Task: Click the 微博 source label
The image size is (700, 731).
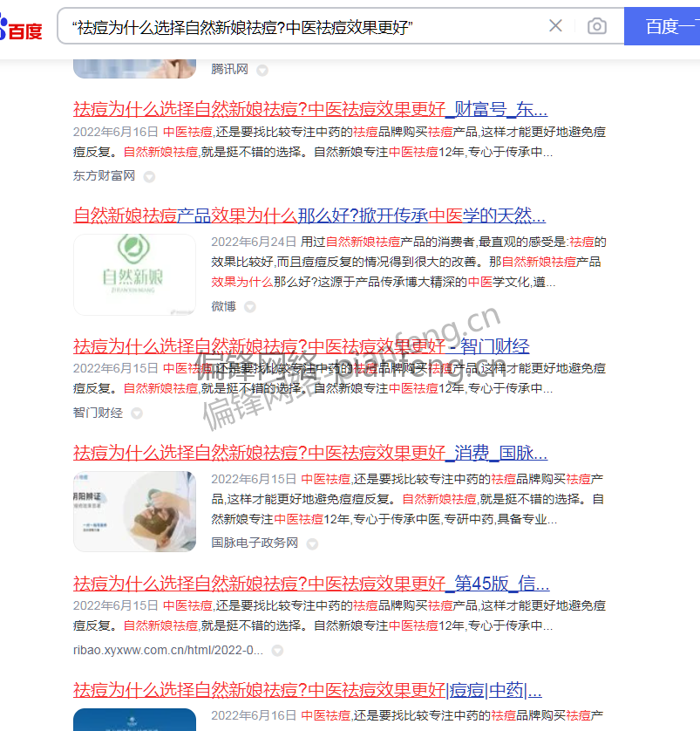Action: (x=223, y=306)
